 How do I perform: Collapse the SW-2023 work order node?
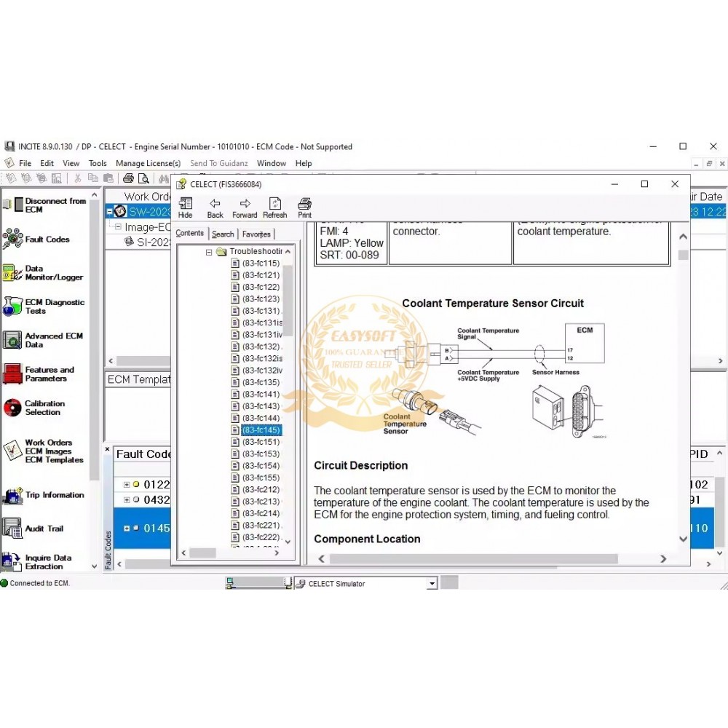click(x=110, y=212)
